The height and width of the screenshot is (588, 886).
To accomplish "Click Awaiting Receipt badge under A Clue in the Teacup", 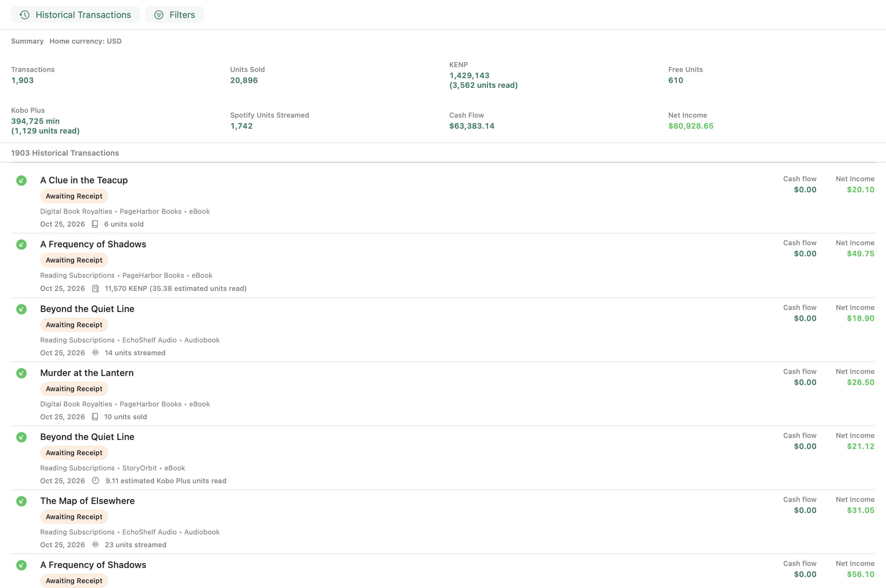I will click(x=74, y=196).
